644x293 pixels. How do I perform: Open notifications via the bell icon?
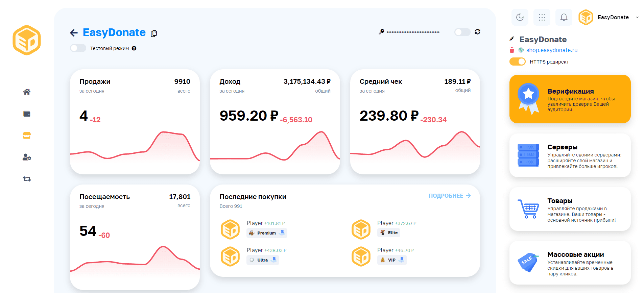(564, 17)
